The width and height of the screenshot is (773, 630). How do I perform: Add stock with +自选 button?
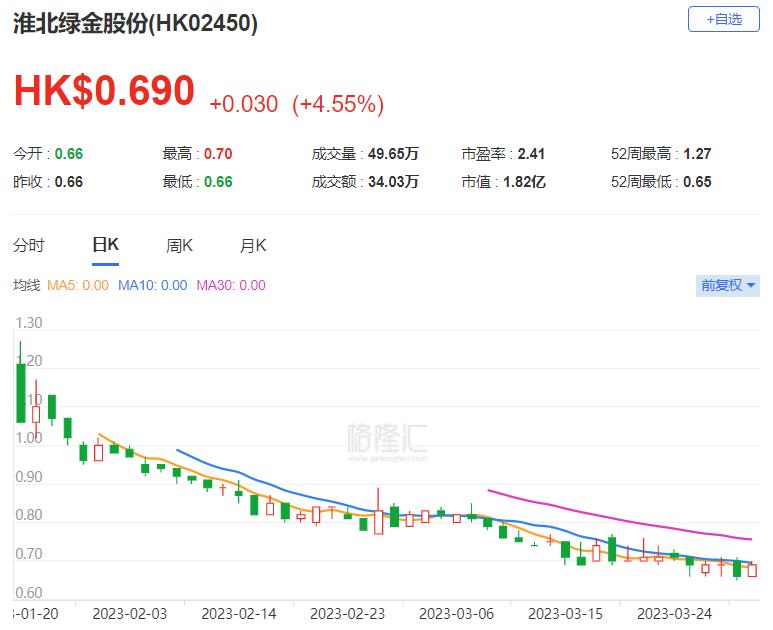723,19
